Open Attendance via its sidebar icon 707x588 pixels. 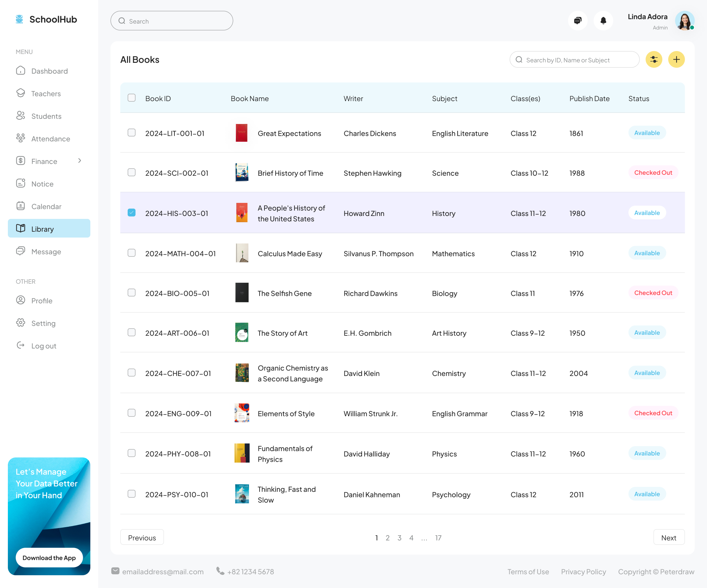pyautogui.click(x=21, y=138)
